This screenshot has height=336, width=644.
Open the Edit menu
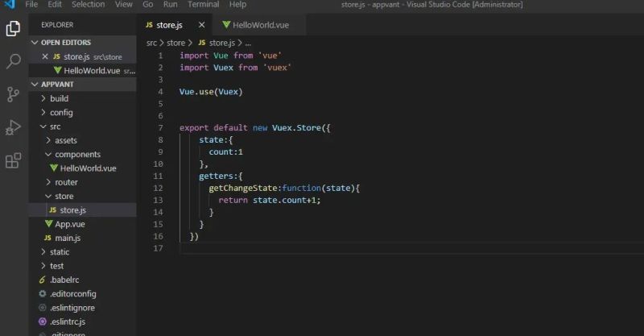pos(55,5)
